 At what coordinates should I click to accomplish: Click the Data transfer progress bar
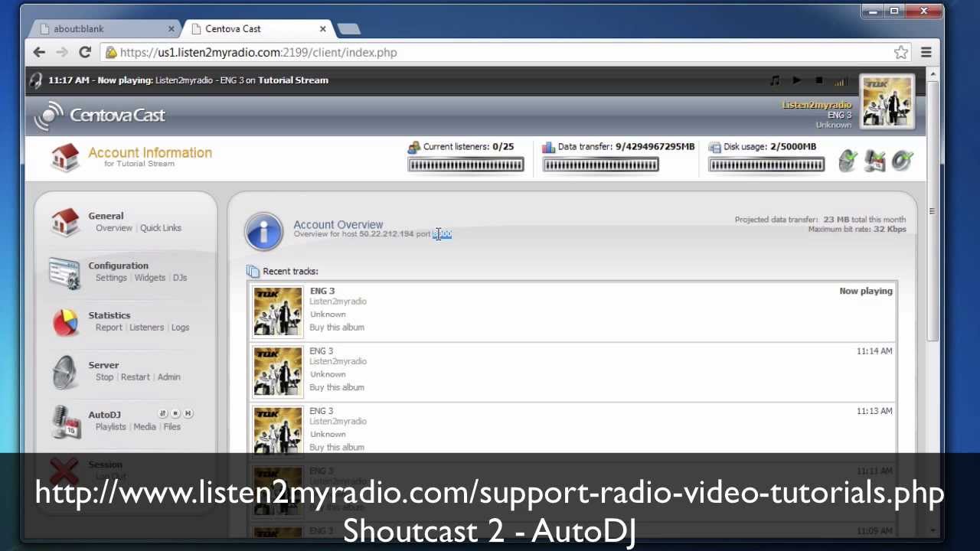(x=600, y=165)
